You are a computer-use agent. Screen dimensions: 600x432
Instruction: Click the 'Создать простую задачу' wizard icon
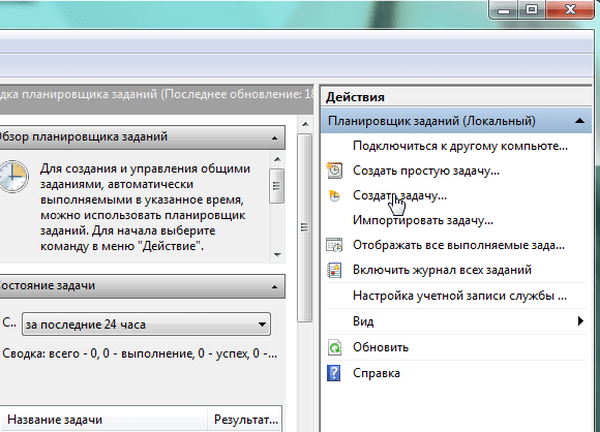click(x=334, y=171)
